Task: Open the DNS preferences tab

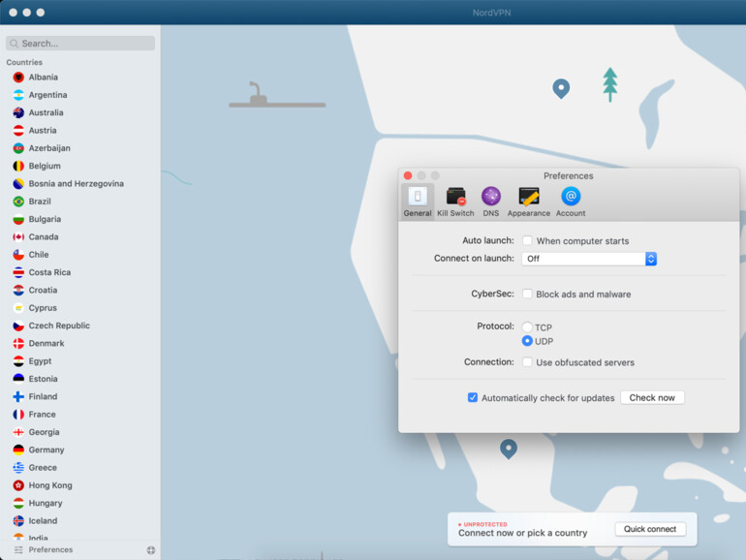Action: 490,202
